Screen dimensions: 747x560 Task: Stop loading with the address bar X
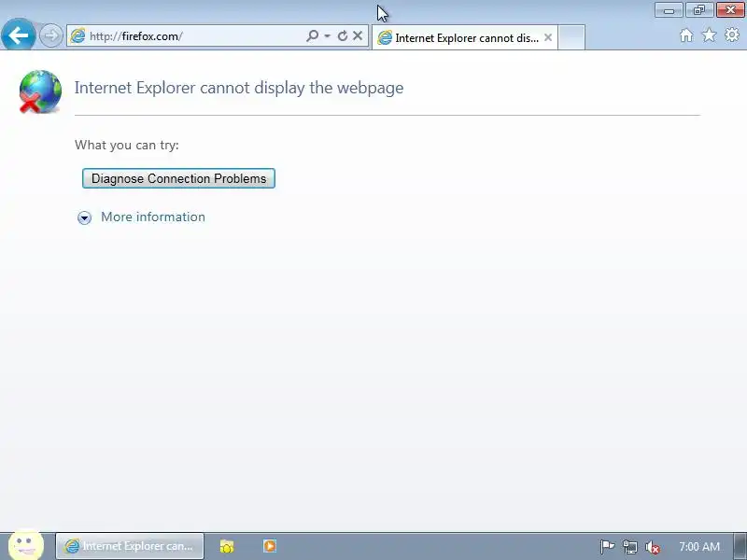tap(358, 35)
